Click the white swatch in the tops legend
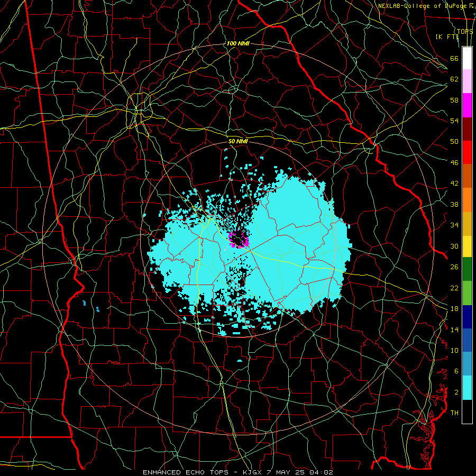 point(467,58)
